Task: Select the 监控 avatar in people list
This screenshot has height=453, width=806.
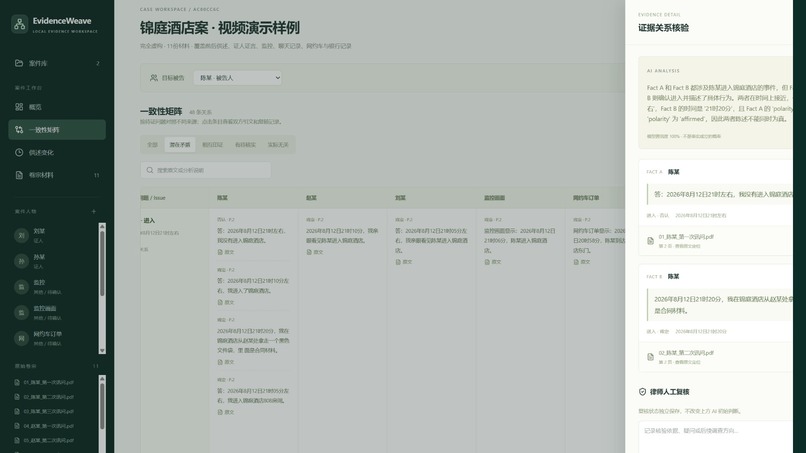Action: 22,287
